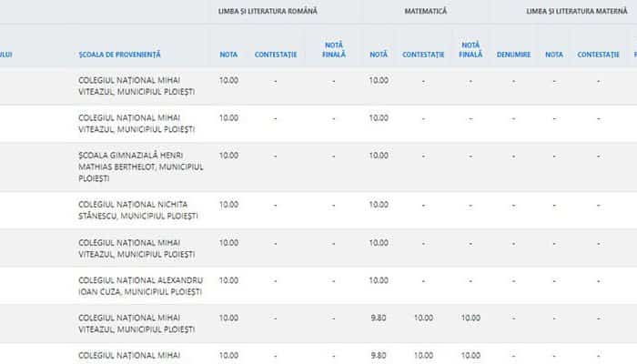This screenshot has width=637, height=364.
Task: Select the Colegiul Național Alexandru Ioan Cuza row
Action: [x=141, y=286]
